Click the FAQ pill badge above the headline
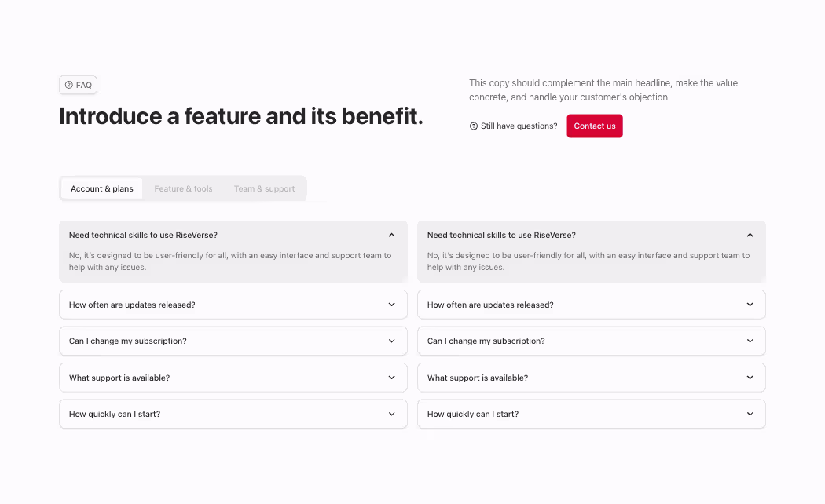Image resolution: width=825 pixels, height=504 pixels. 78,85
